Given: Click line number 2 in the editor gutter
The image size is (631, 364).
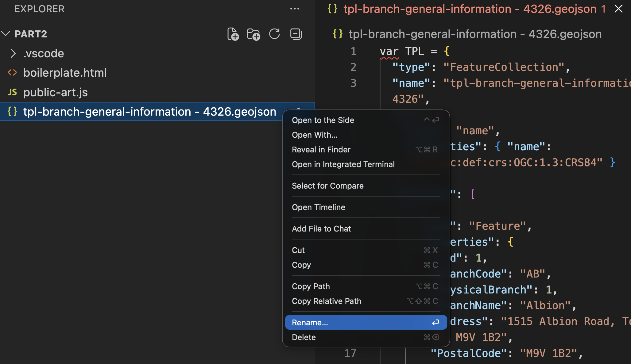Looking at the screenshot, I should [x=354, y=67].
